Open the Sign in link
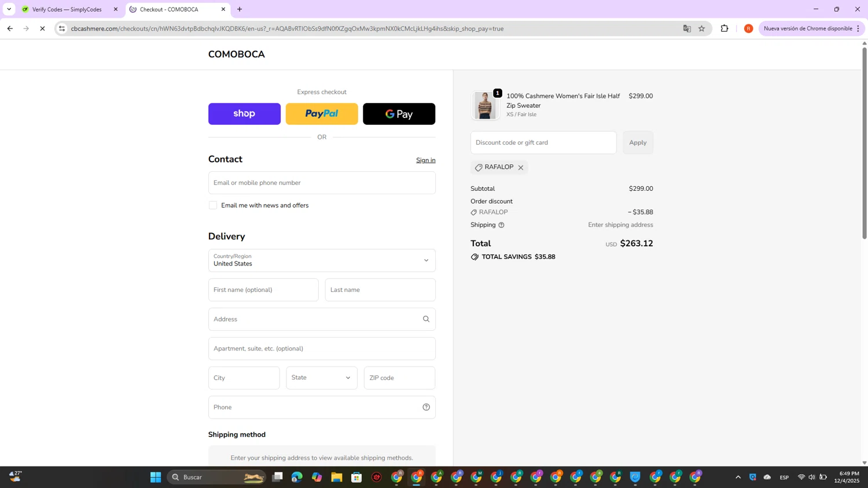This screenshot has height=488, width=868. coord(425,160)
